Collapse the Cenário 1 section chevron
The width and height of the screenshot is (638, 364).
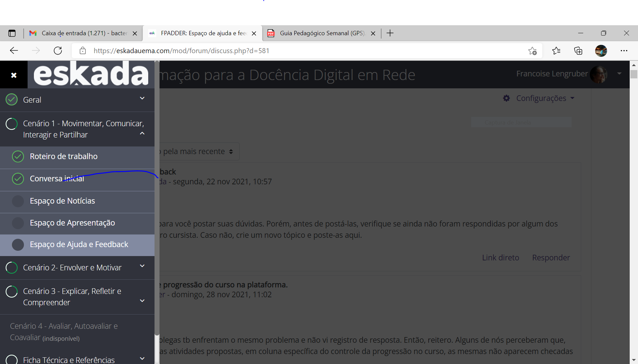pos(142,134)
